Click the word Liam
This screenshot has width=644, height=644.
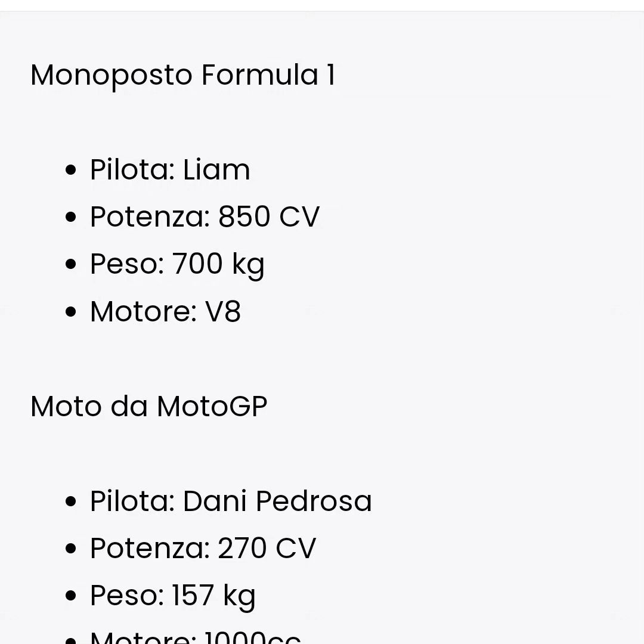click(216, 169)
